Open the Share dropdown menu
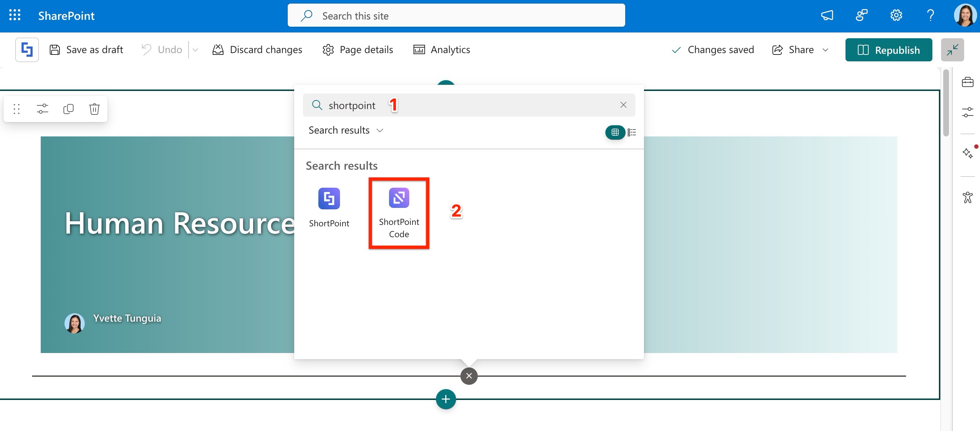 (825, 50)
